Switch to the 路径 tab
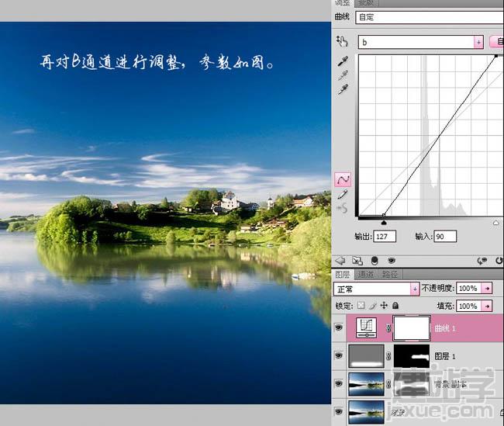This screenshot has width=504, height=426. point(390,275)
